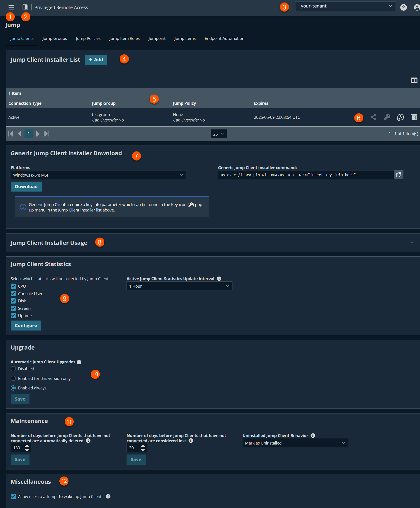Click info icon beside Automatic Jump Client Upgrades
This screenshot has height=508, width=420.
click(x=79, y=362)
